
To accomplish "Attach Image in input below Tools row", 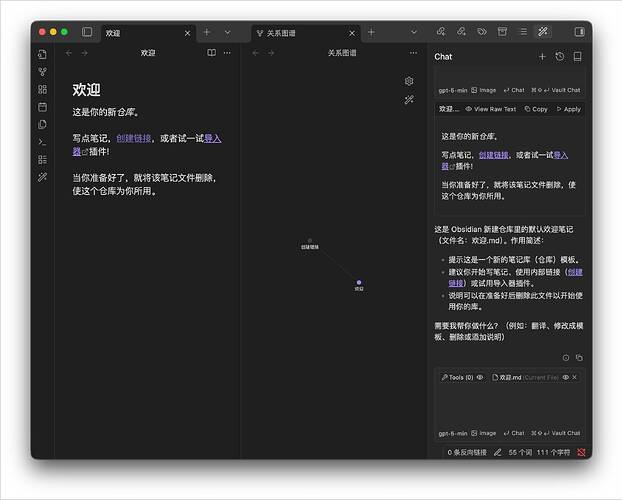I will (484, 433).
